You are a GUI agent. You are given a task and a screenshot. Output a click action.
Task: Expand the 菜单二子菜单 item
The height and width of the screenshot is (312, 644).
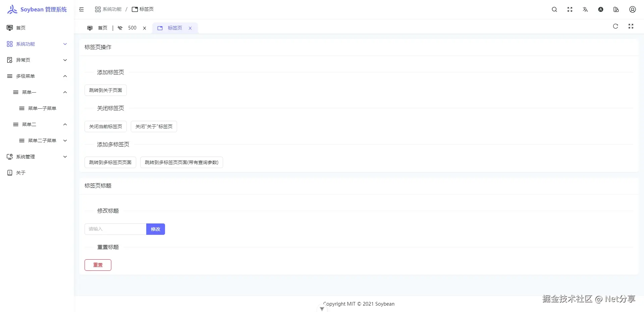pos(37,141)
